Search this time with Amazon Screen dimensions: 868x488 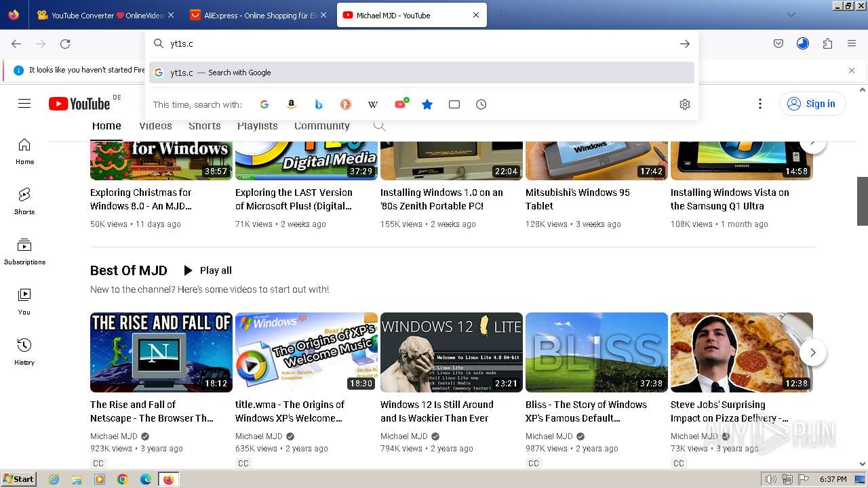[292, 104]
